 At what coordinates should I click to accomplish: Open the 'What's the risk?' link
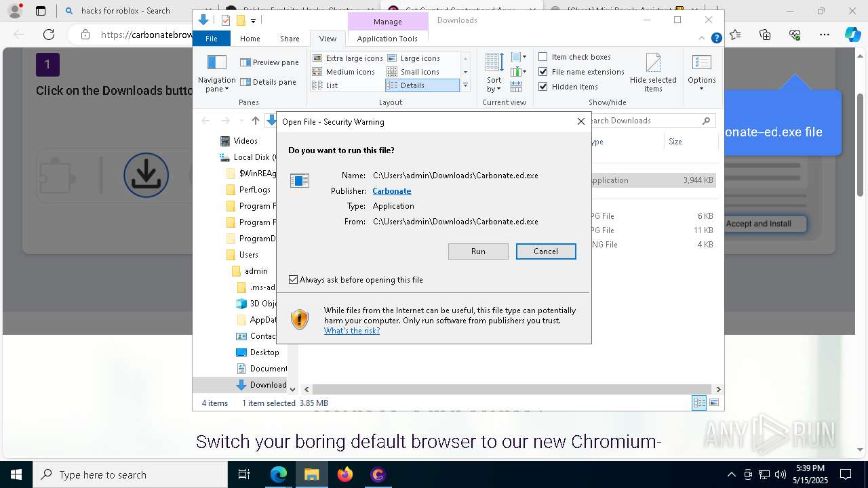352,331
